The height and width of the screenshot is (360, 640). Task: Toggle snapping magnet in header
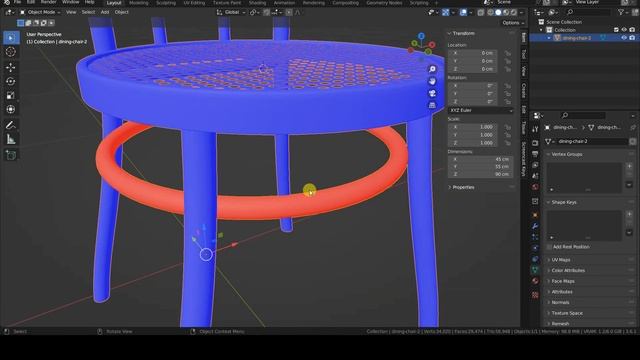pos(266,13)
